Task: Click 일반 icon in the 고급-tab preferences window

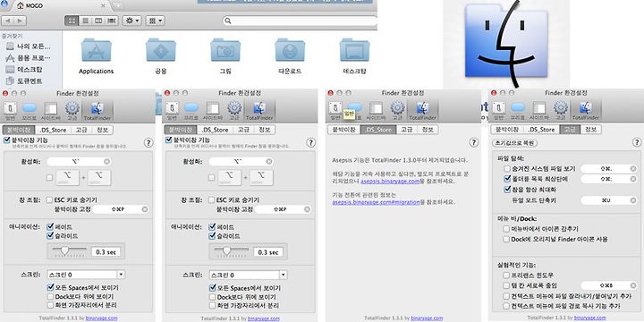Action: pos(498,111)
